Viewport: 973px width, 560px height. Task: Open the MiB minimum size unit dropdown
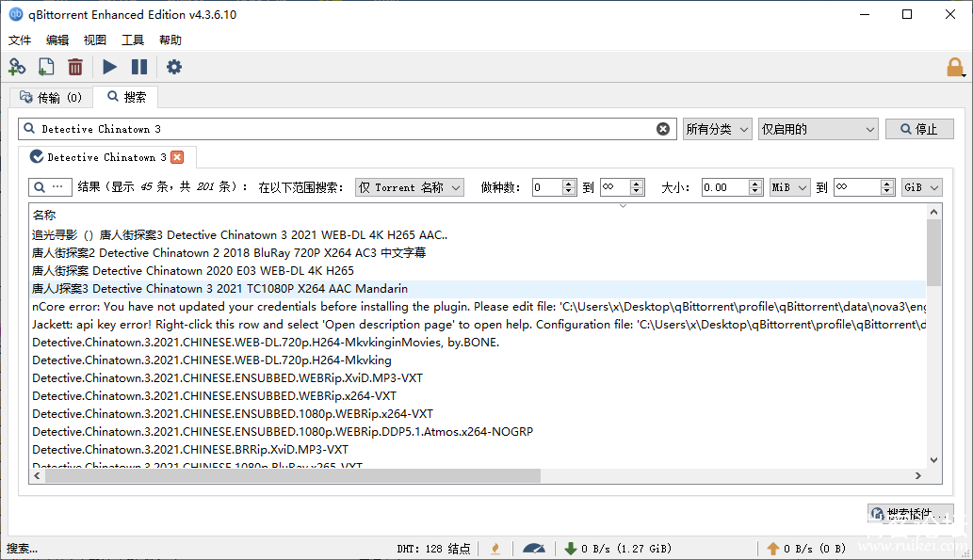[789, 187]
